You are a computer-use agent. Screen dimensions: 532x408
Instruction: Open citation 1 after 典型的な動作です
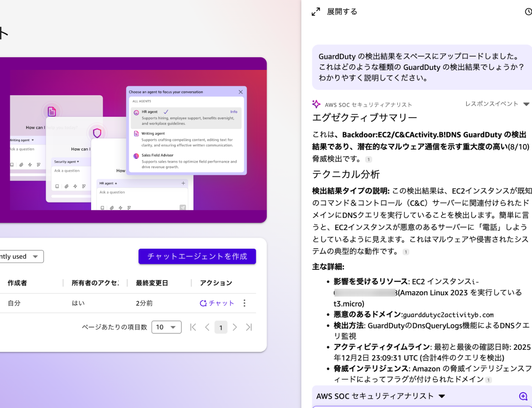406,252
